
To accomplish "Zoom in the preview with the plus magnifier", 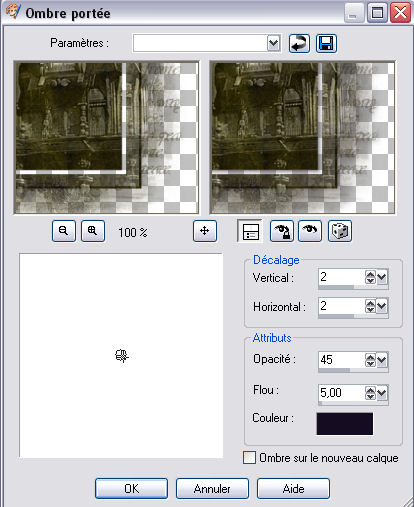I will 93,231.
